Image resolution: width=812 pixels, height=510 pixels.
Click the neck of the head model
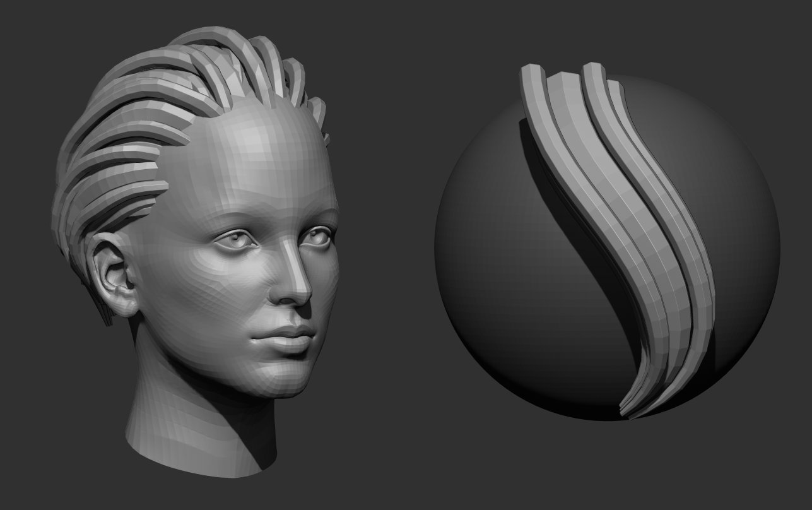189,410
